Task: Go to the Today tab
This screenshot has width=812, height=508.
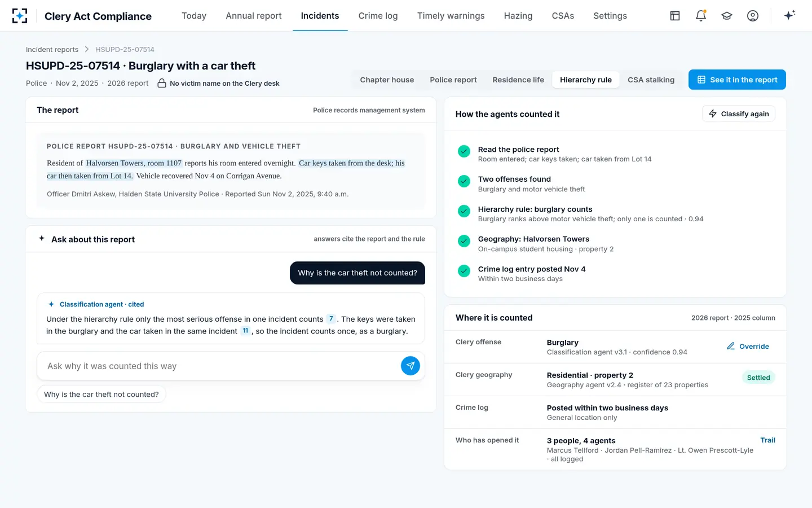Action: (x=194, y=16)
